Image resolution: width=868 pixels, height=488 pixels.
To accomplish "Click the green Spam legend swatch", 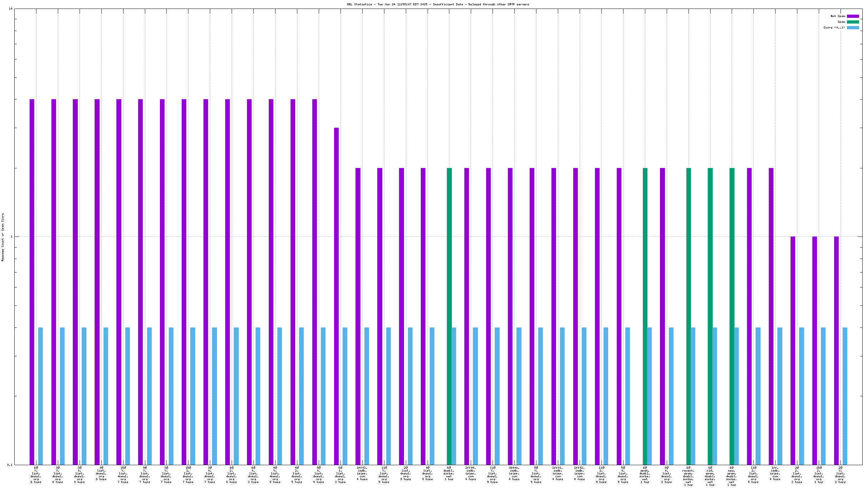I will (853, 22).
